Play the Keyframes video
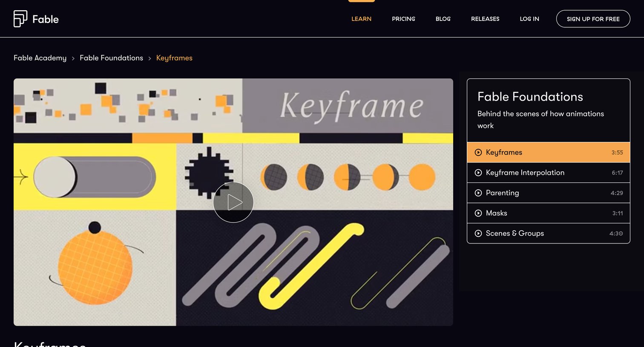 point(233,202)
